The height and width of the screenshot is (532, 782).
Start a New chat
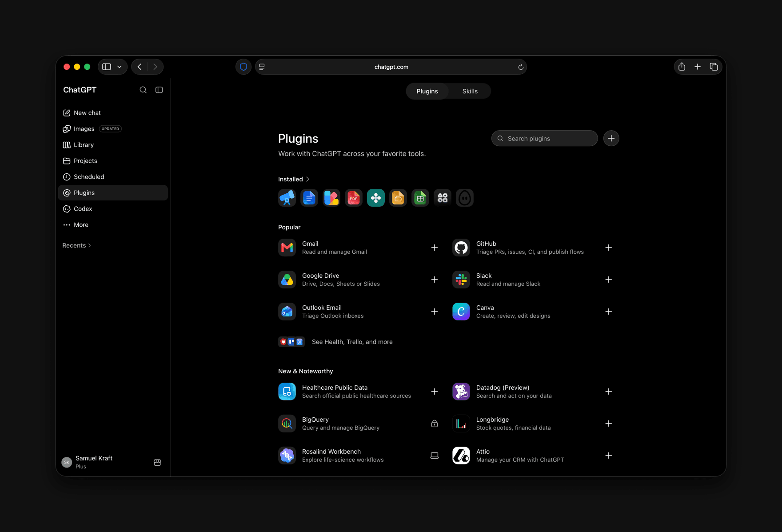(113, 113)
